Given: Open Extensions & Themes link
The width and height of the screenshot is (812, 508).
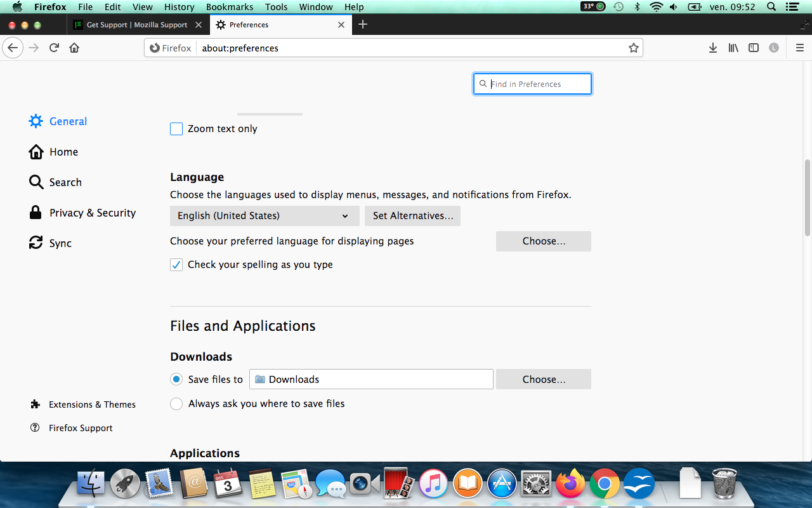Looking at the screenshot, I should coord(83,404).
